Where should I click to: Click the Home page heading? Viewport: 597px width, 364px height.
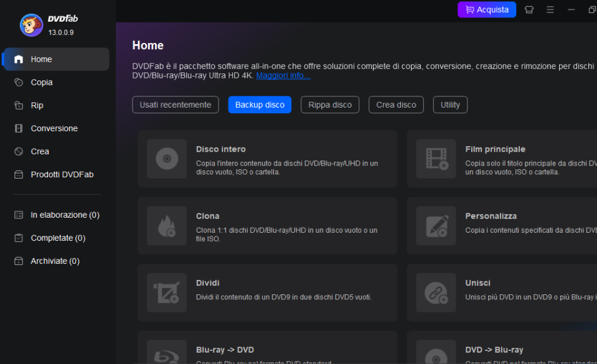tap(148, 45)
